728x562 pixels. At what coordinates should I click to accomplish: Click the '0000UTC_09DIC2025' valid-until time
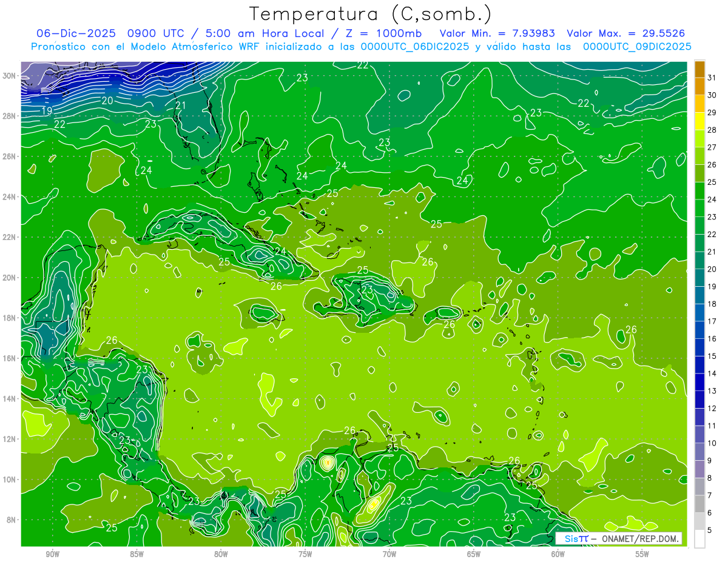click(x=637, y=47)
